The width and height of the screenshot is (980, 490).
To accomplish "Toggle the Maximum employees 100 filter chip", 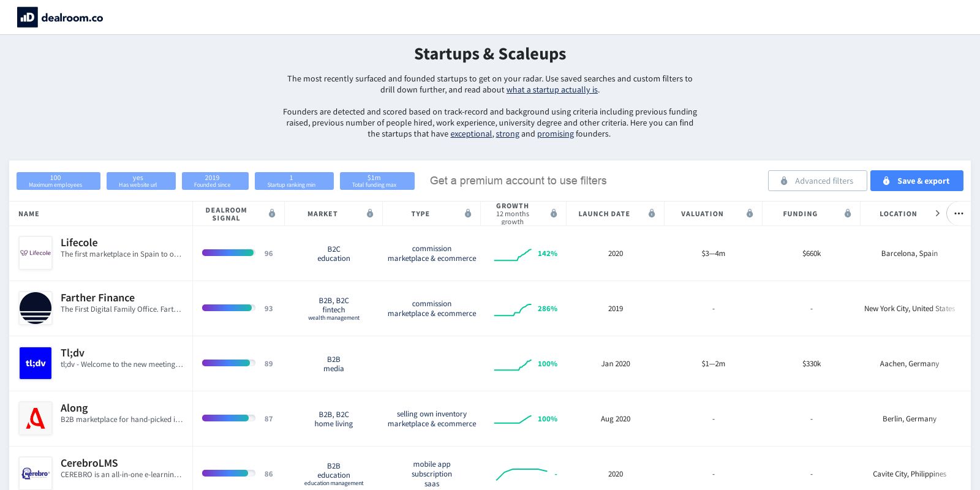I will [x=58, y=181].
